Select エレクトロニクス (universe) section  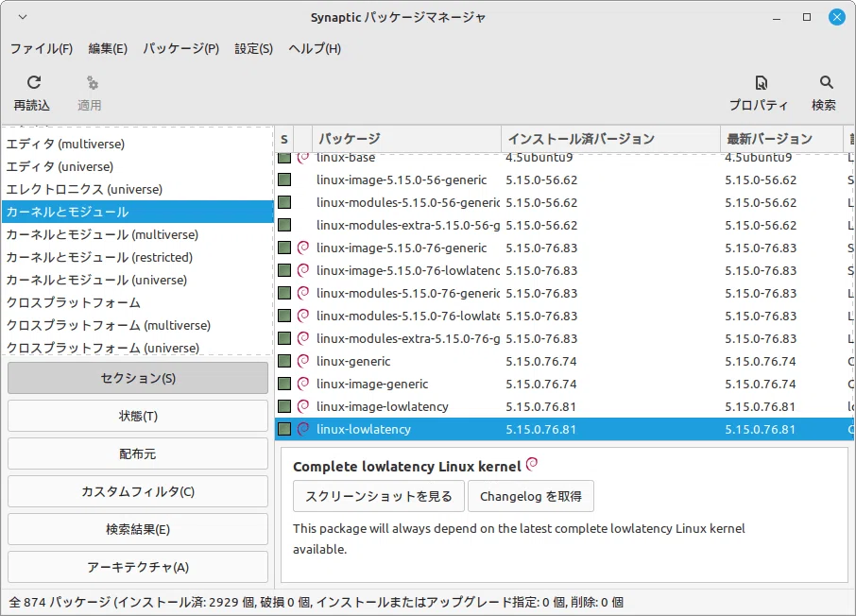click(x=137, y=189)
